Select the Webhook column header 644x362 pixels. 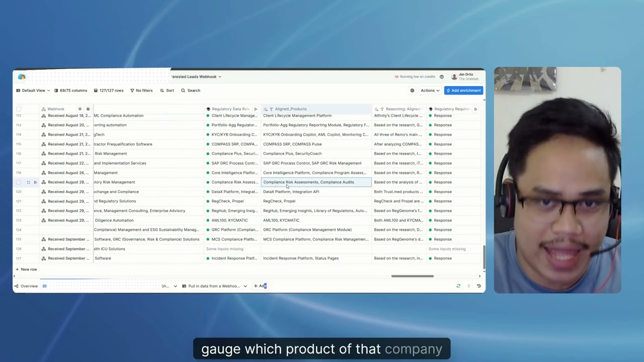point(56,109)
